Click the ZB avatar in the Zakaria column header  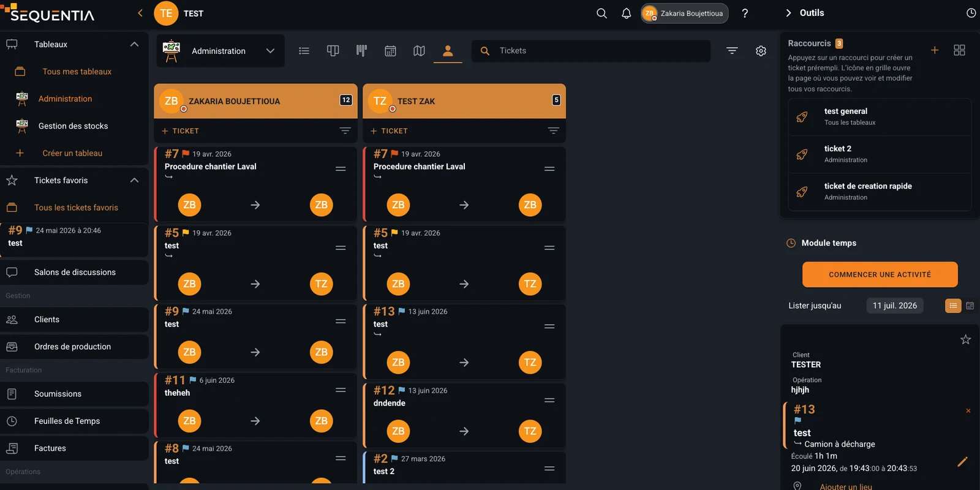171,101
